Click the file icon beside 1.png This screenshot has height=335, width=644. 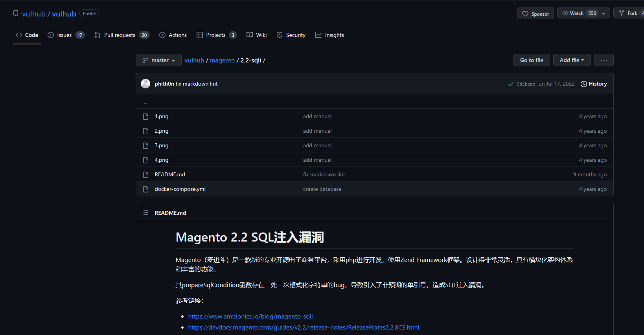145,117
